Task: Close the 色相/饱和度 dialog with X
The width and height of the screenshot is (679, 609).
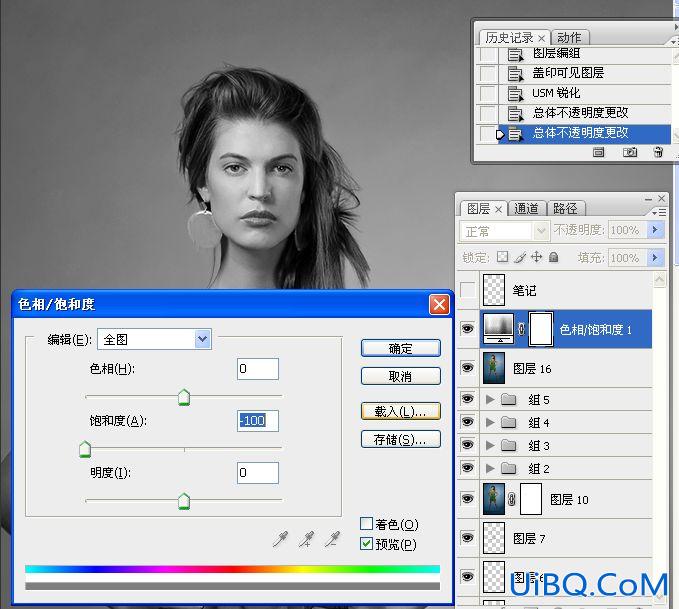Action: pyautogui.click(x=439, y=304)
